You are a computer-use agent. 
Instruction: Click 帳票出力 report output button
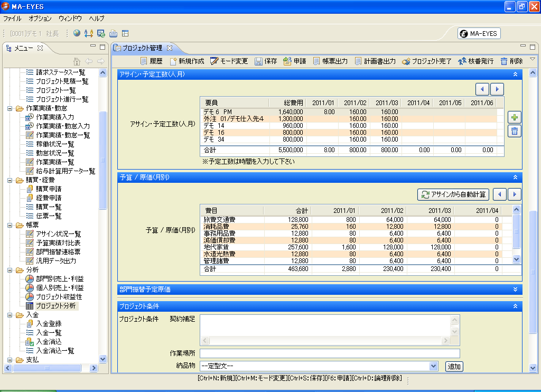coord(330,61)
